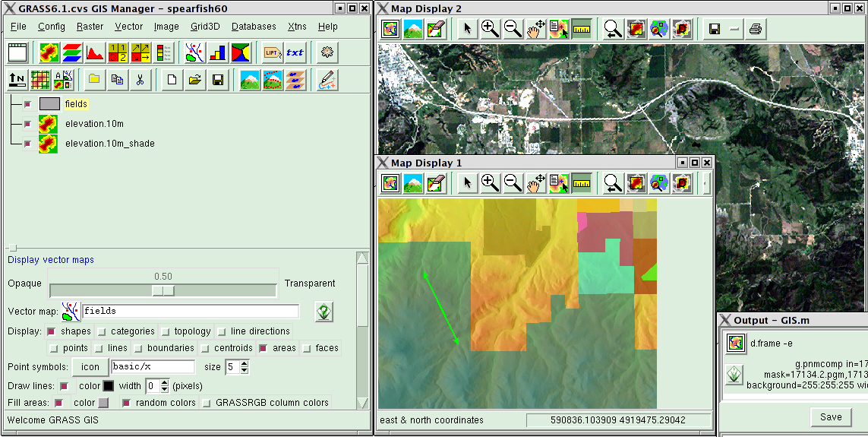Click the histogram layer icon in top toolbar
868x437 pixels.
click(95, 52)
